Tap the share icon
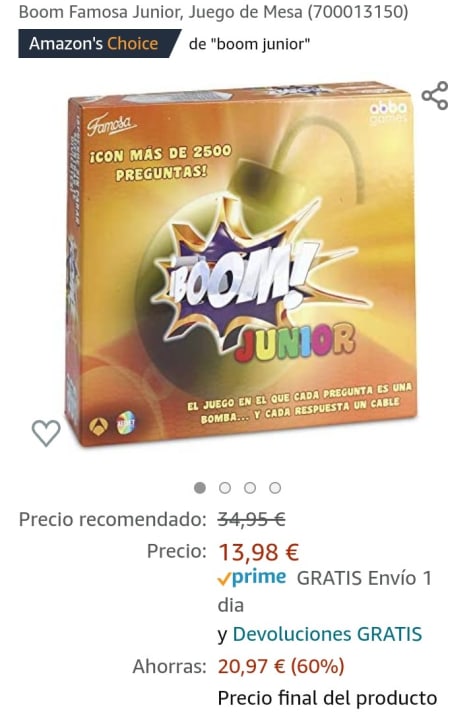Image resolution: width=475 pixels, height=714 pixels. [x=435, y=96]
